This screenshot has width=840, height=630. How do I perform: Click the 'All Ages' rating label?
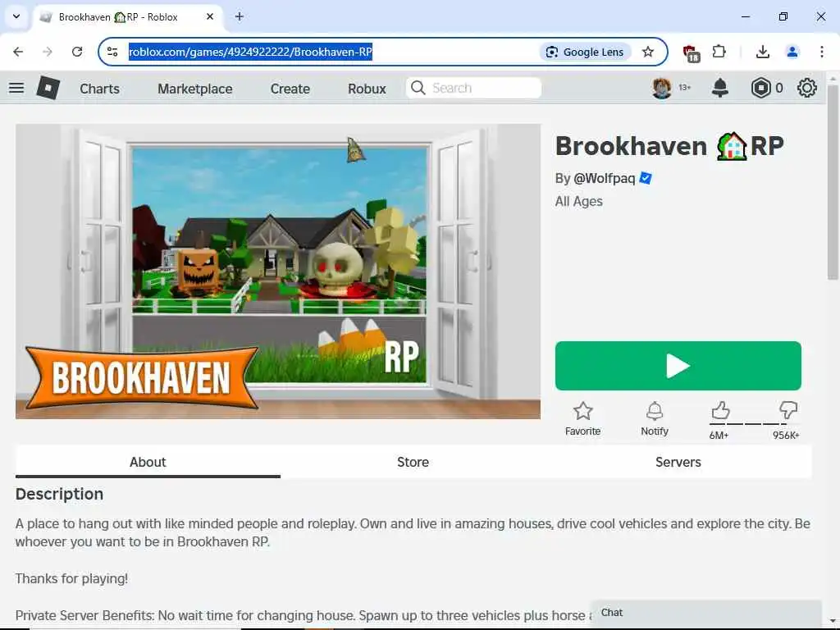pos(579,202)
